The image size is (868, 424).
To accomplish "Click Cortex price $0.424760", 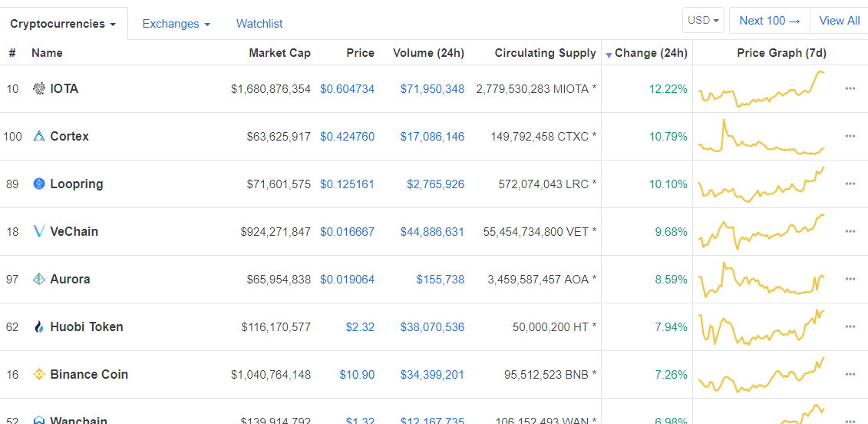I will 347,137.
